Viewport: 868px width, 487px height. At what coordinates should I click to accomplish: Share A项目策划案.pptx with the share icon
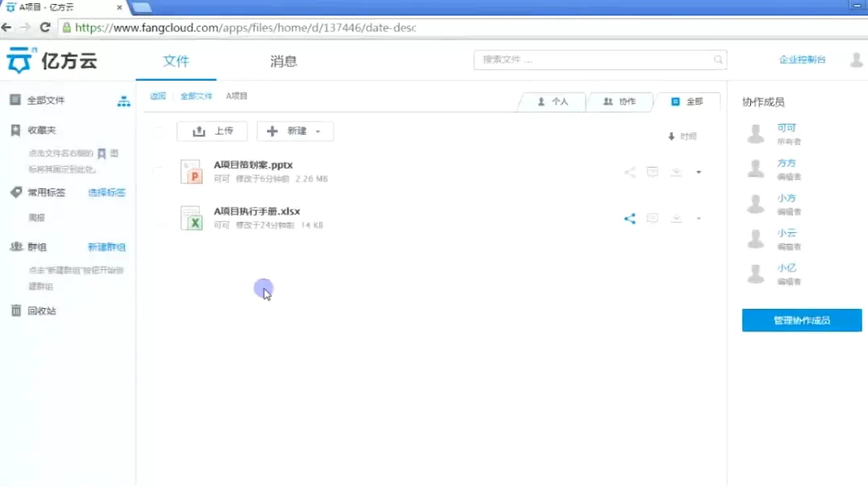click(629, 172)
